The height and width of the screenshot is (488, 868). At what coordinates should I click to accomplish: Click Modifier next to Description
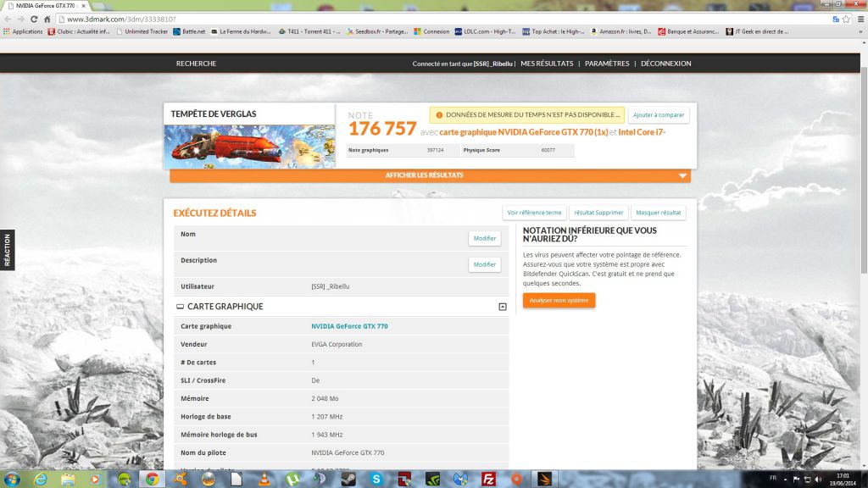(x=484, y=264)
